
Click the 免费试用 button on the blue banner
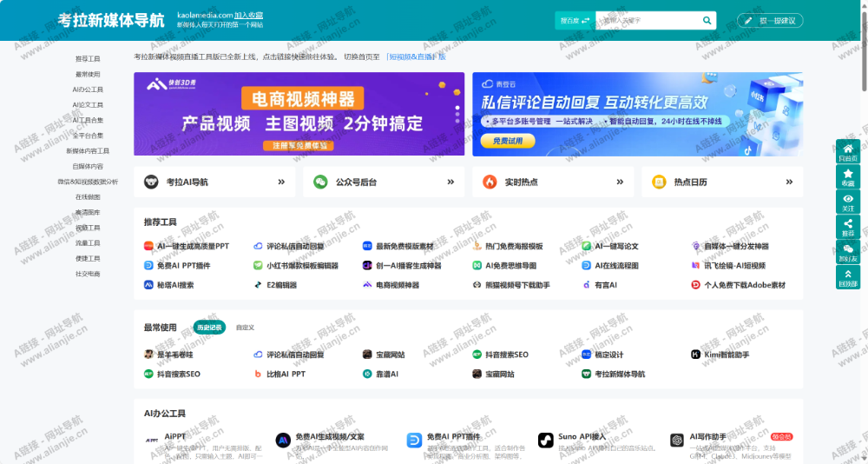508,141
